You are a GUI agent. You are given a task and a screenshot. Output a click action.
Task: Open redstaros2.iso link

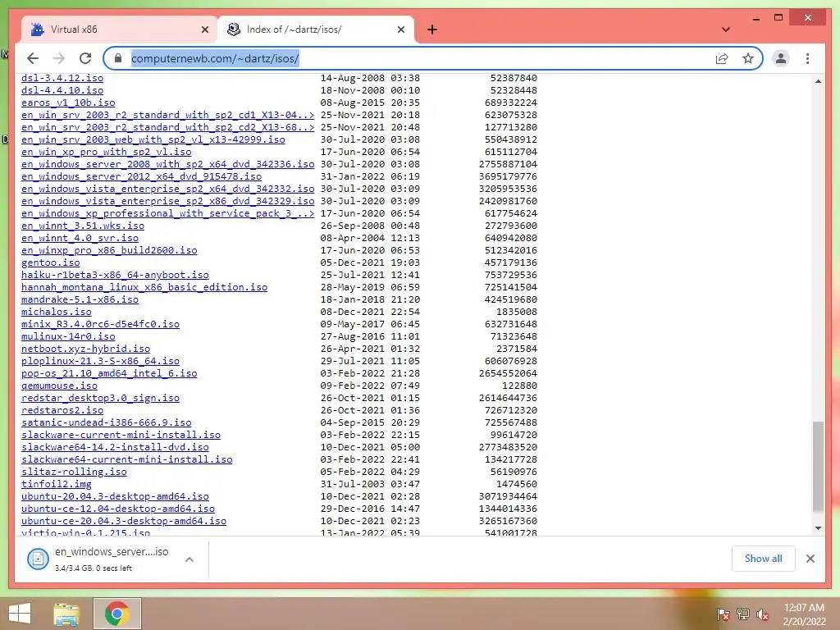[x=62, y=411]
